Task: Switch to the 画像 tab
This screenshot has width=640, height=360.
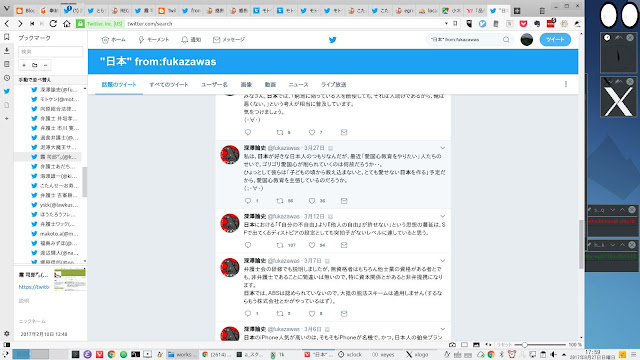Action: pos(246,84)
